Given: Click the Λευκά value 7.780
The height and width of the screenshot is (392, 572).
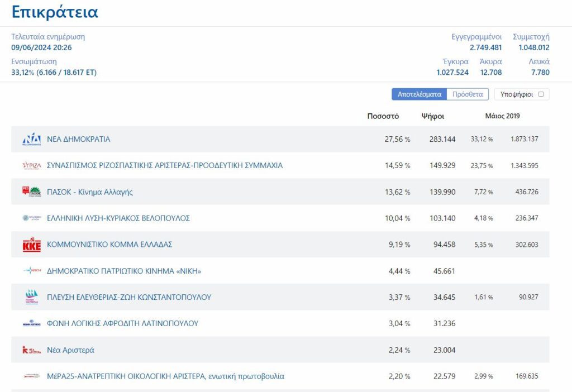Looking at the screenshot, I should 540,72.
